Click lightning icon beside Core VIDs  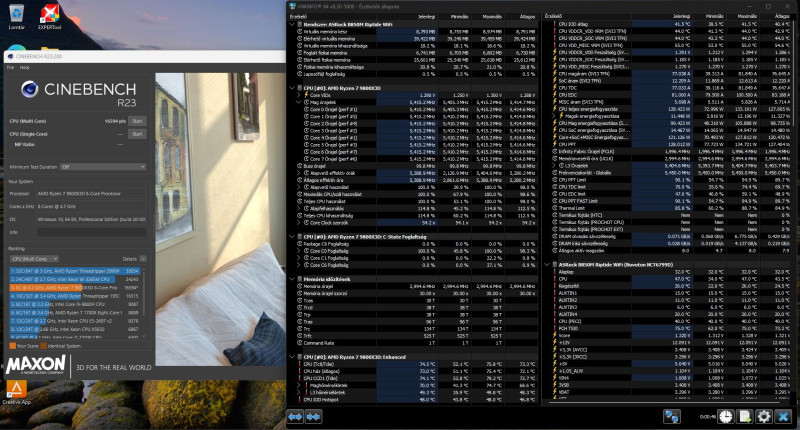pos(306,95)
